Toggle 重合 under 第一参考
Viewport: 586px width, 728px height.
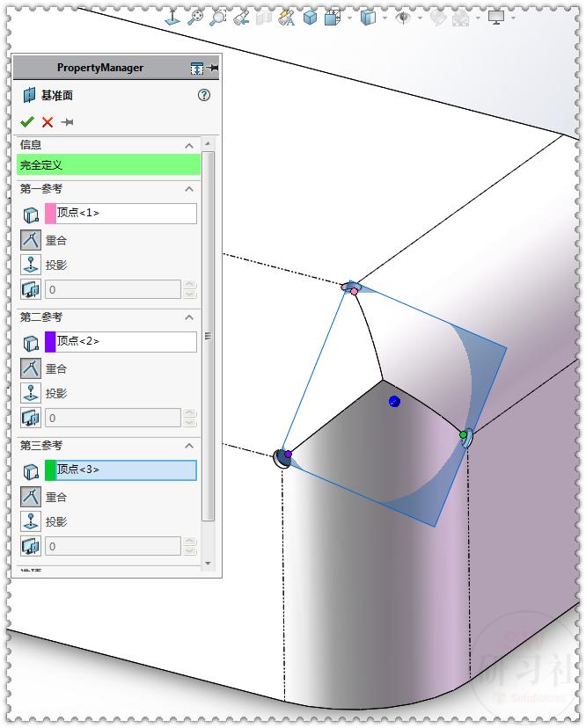point(31,240)
